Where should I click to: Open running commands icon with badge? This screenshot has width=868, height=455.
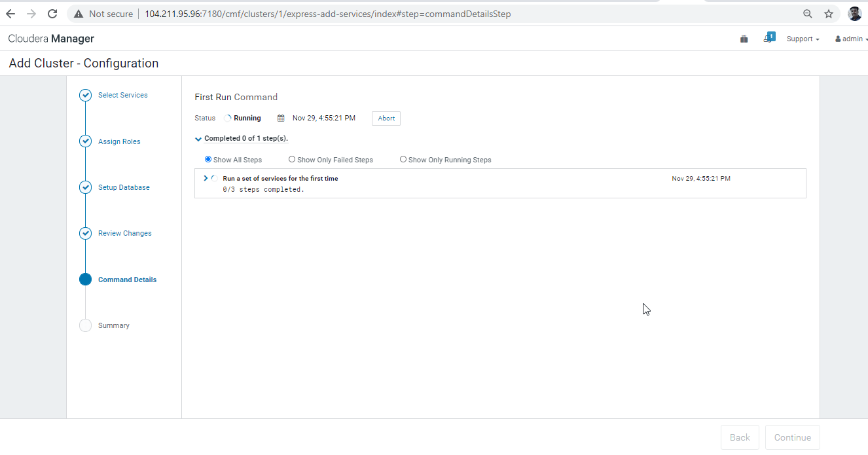coord(769,38)
